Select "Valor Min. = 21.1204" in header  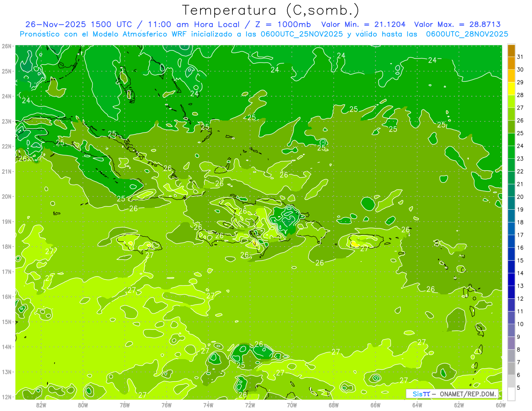[364, 24]
